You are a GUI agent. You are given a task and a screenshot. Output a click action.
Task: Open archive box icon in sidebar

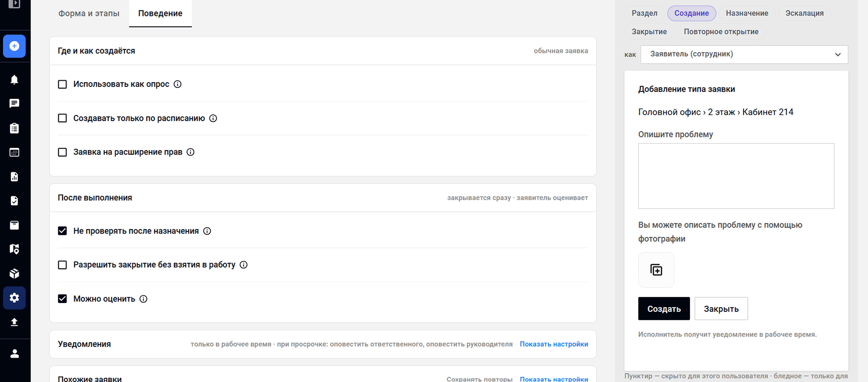14,225
